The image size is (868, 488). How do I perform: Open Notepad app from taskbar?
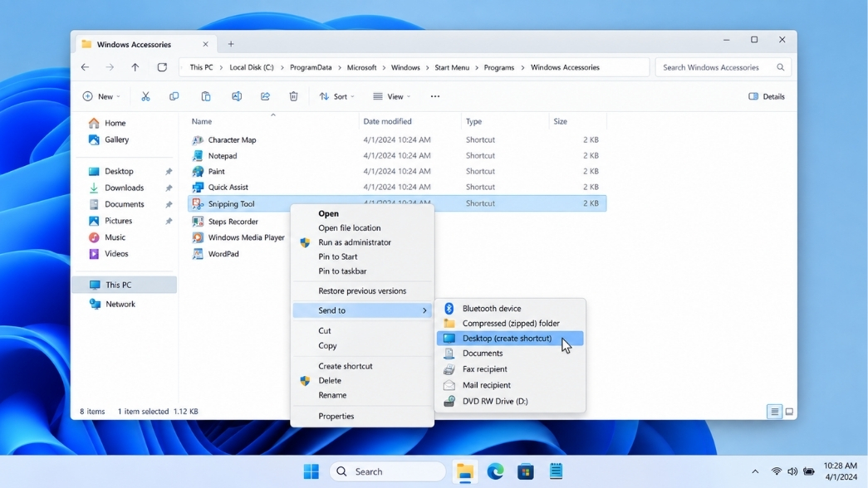click(x=556, y=471)
